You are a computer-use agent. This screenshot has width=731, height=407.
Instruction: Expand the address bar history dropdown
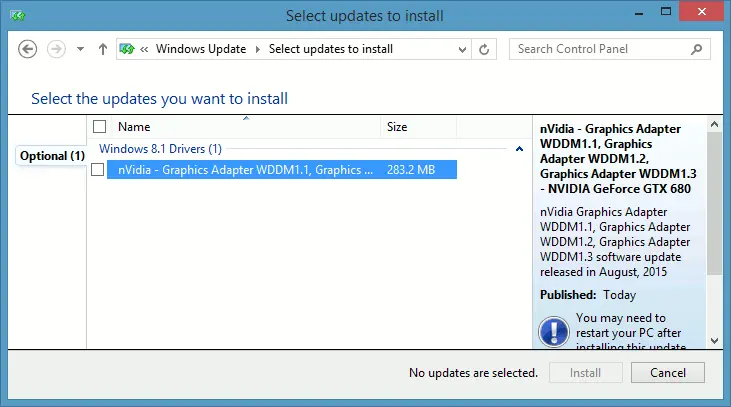462,49
